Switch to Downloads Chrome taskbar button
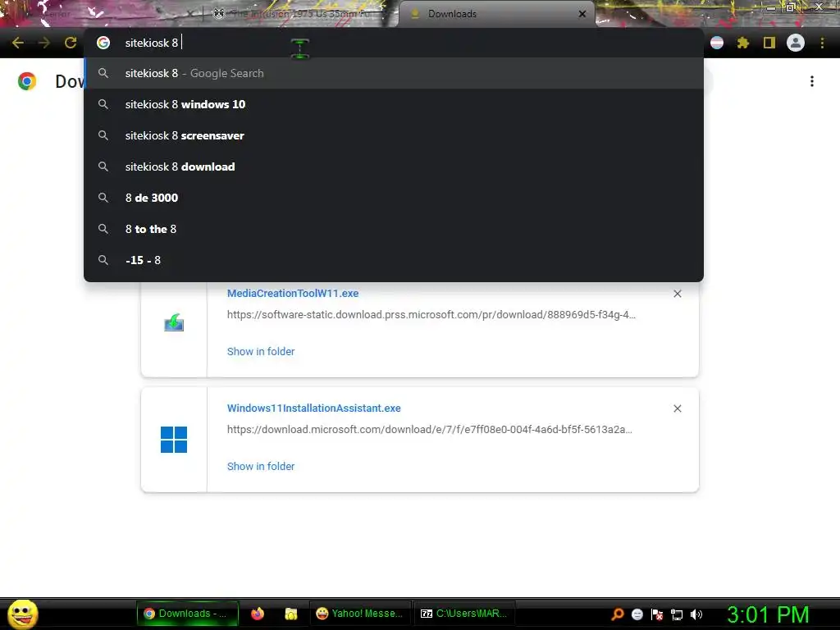Screen dimensions: 840x630 (188, 614)
